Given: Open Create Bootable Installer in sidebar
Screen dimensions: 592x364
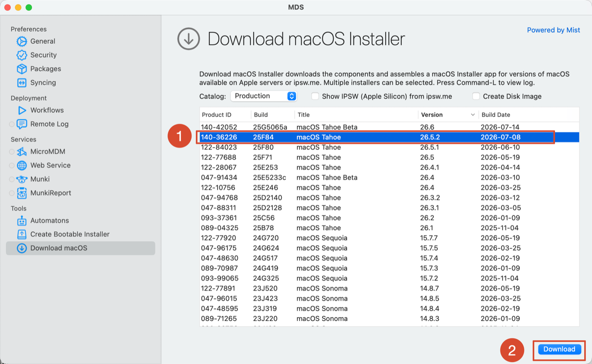Looking at the screenshot, I should (70, 234).
